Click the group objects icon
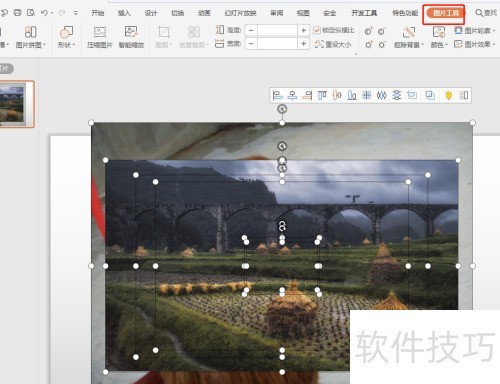Screen dimensions: 500x384 (430, 95)
